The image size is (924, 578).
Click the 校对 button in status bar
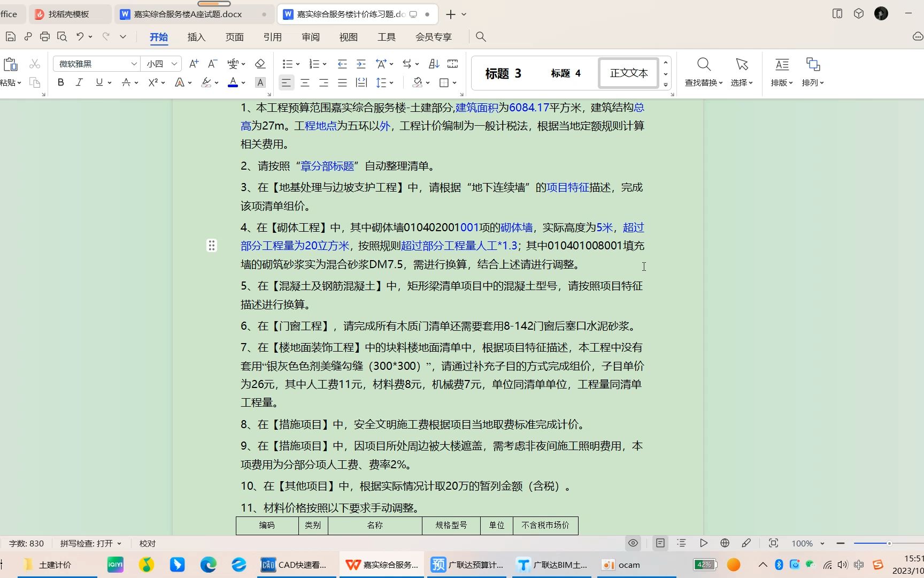(147, 543)
